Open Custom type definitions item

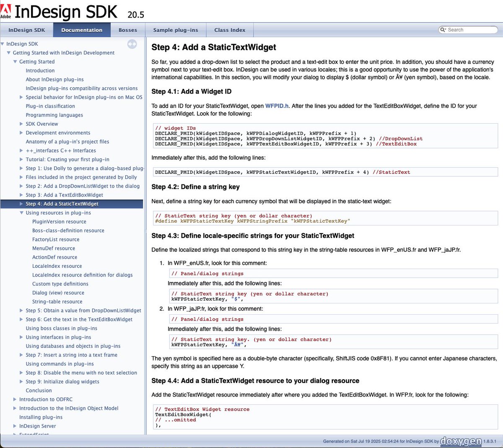tap(60, 284)
